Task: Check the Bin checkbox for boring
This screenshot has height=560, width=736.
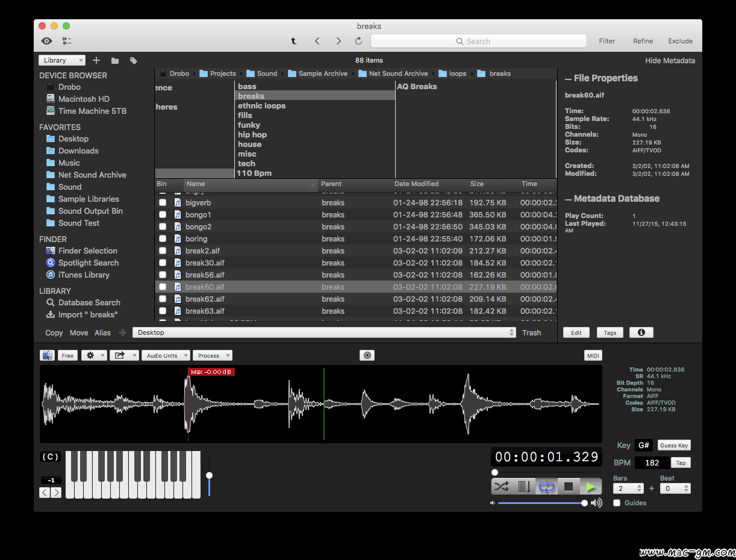Action: (x=163, y=239)
